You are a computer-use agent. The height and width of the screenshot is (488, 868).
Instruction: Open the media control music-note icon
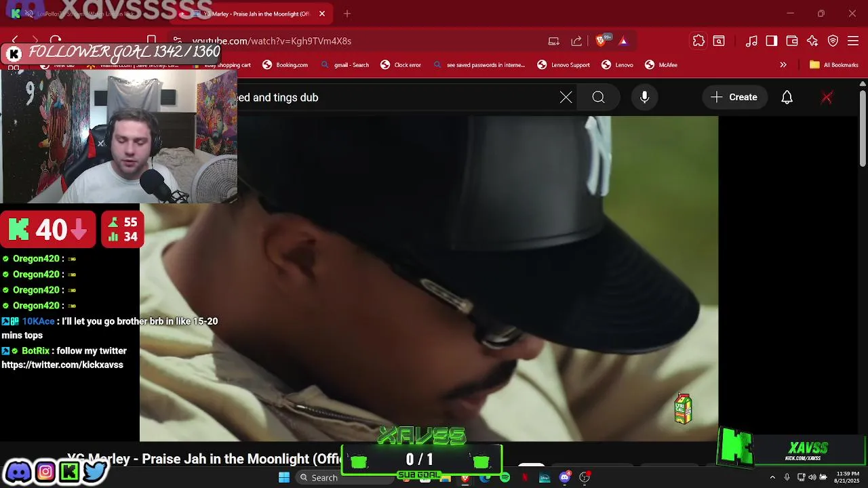point(751,41)
